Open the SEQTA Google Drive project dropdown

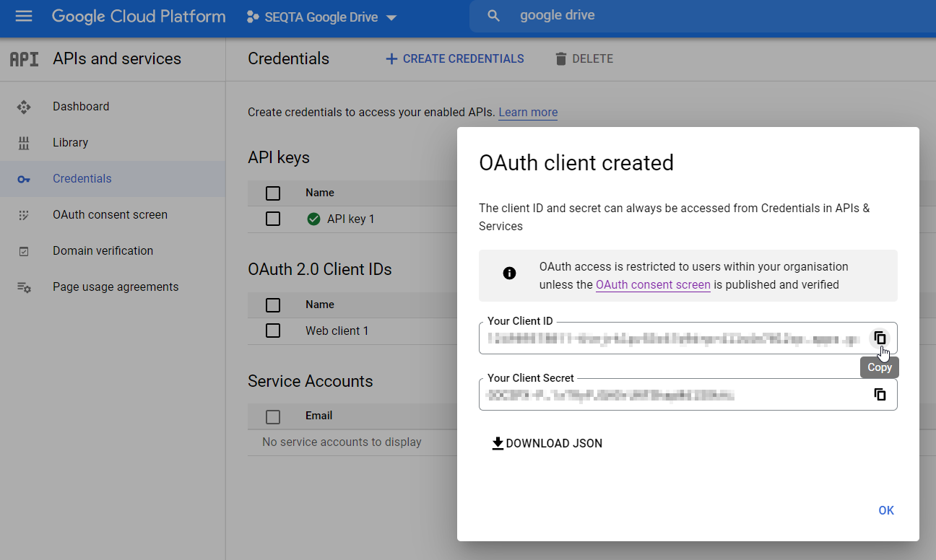click(x=321, y=17)
